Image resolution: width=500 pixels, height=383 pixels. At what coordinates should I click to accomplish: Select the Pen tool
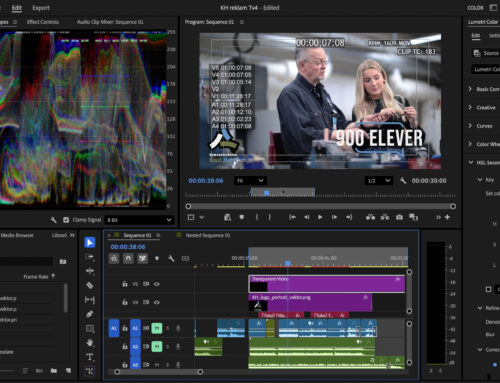click(x=89, y=314)
